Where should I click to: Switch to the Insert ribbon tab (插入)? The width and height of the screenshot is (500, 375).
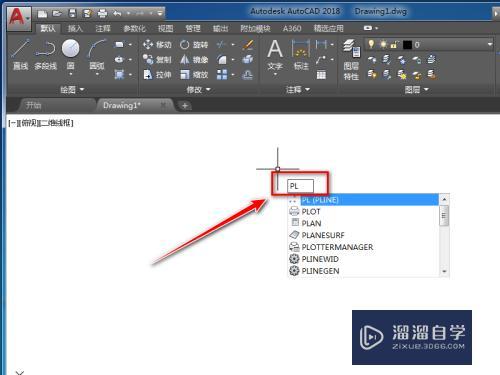(75, 29)
